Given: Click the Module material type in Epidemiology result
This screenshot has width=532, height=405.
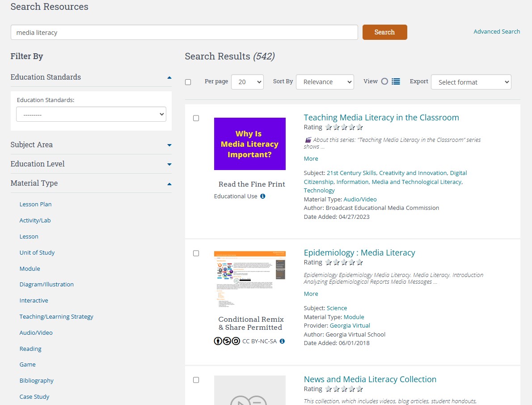Looking at the screenshot, I should tap(354, 317).
